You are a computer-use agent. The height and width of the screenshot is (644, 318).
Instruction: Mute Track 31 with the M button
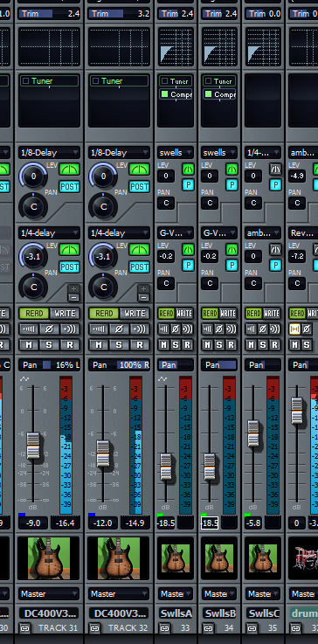pos(29,344)
